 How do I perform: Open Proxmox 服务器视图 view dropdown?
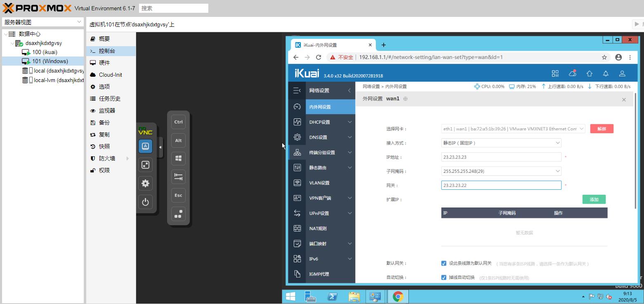tap(43, 22)
